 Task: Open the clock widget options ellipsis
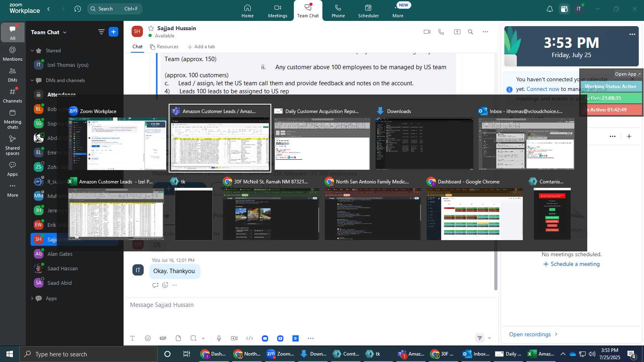coord(632,34)
